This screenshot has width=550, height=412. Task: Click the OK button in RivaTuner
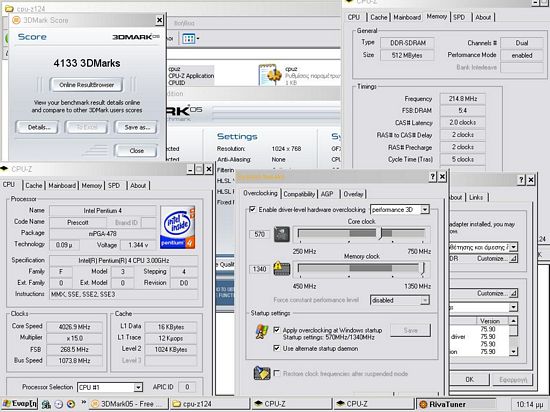(469, 379)
